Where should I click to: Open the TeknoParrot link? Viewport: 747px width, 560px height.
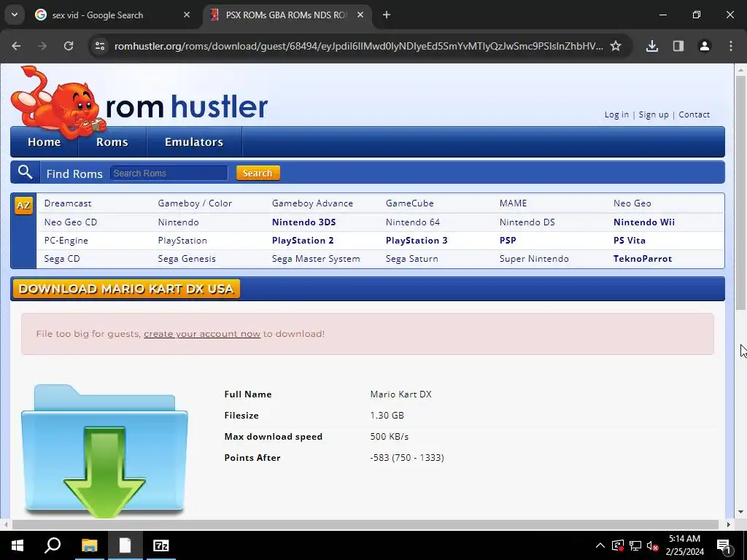[643, 259]
